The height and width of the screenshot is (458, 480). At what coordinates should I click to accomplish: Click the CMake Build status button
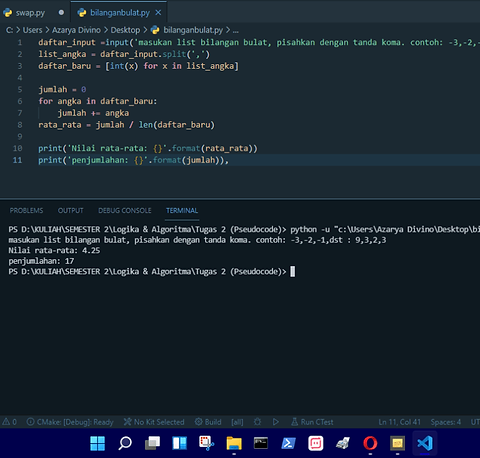click(208, 422)
